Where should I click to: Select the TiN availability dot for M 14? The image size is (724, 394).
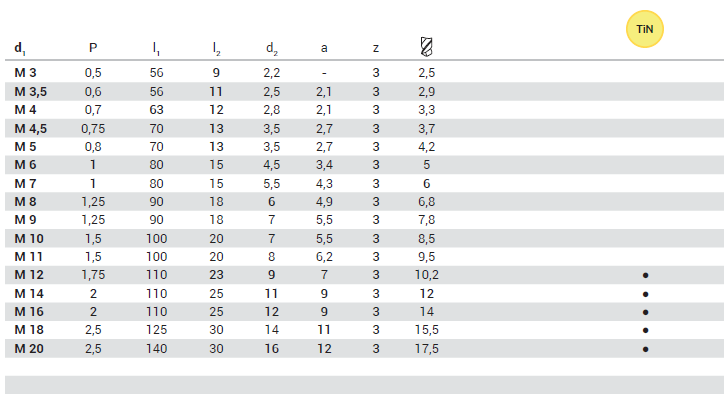click(646, 294)
